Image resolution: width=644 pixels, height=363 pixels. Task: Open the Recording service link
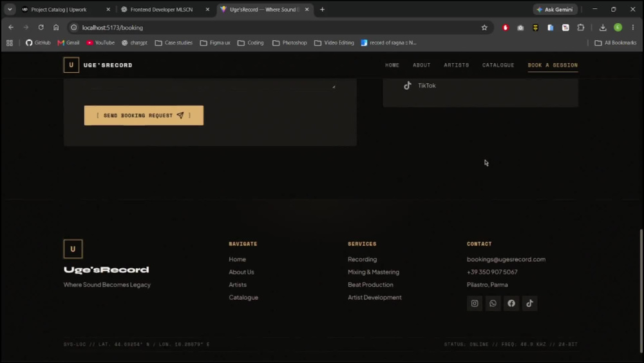click(362, 259)
